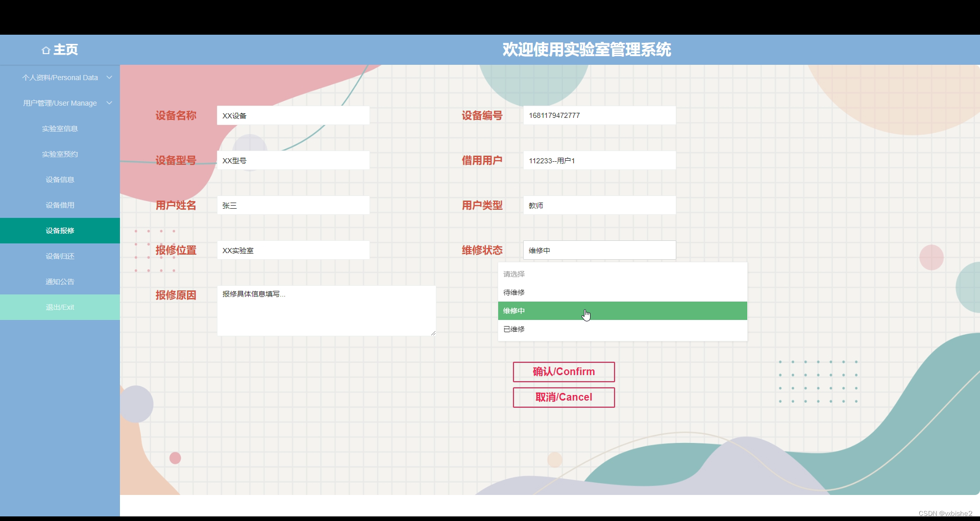
Task: Click the 设备名称 label
Action: (176, 116)
